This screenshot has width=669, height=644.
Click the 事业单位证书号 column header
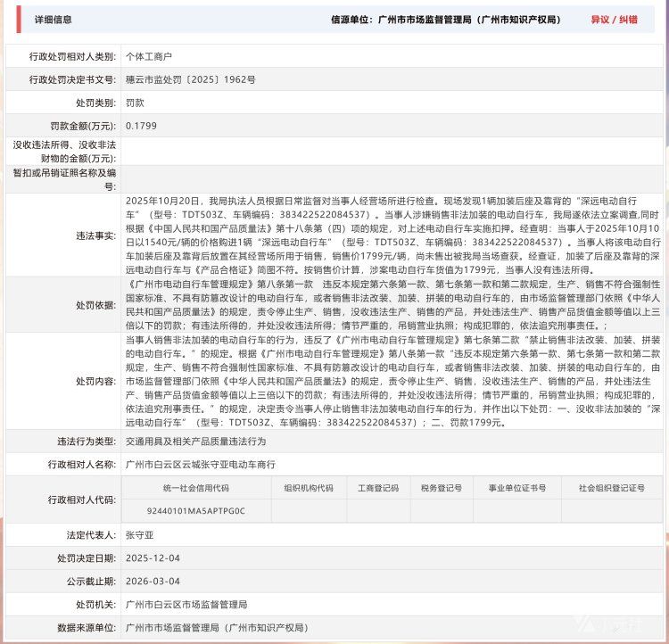tap(516, 488)
